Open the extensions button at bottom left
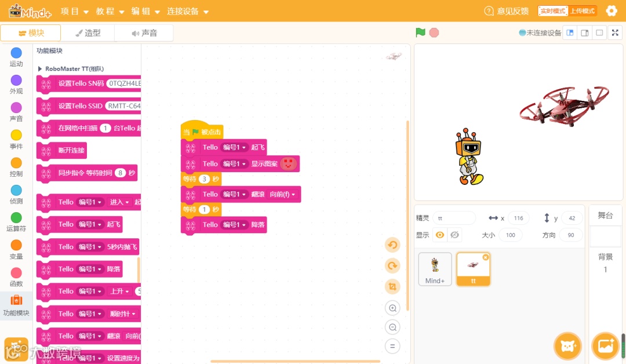 pyautogui.click(x=16, y=350)
